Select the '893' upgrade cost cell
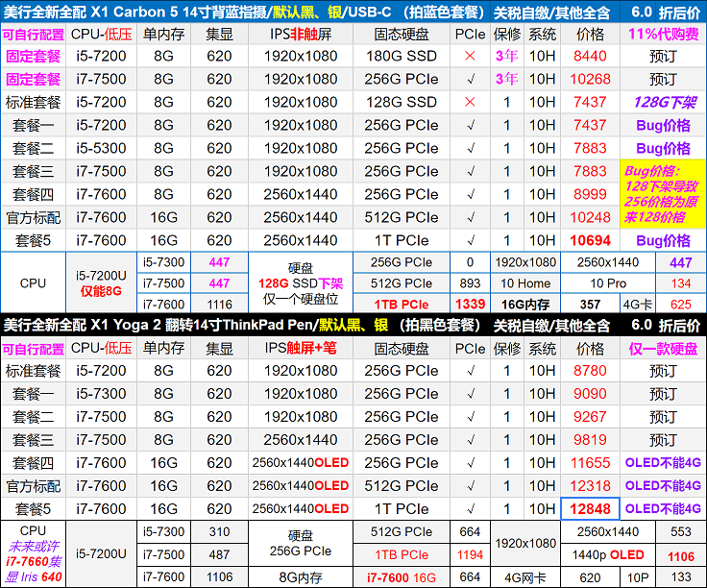Screen dimensions: 707x588 pyautogui.click(x=470, y=283)
